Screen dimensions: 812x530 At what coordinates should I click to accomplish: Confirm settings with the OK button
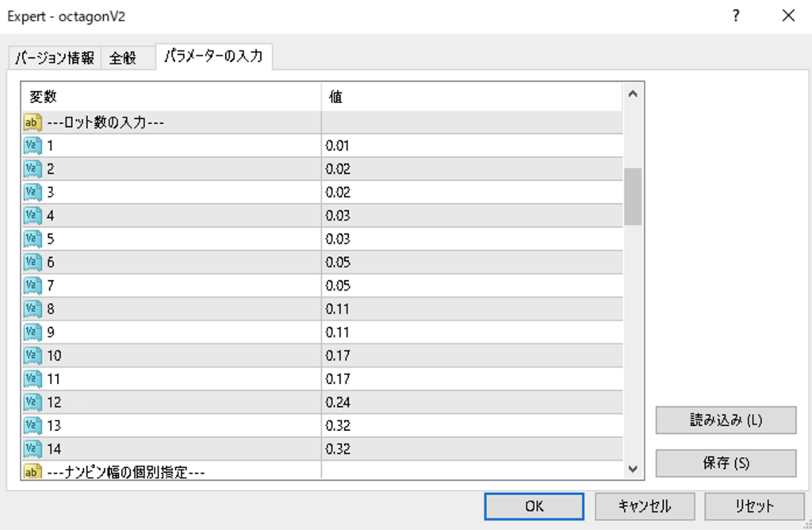pyautogui.click(x=534, y=505)
